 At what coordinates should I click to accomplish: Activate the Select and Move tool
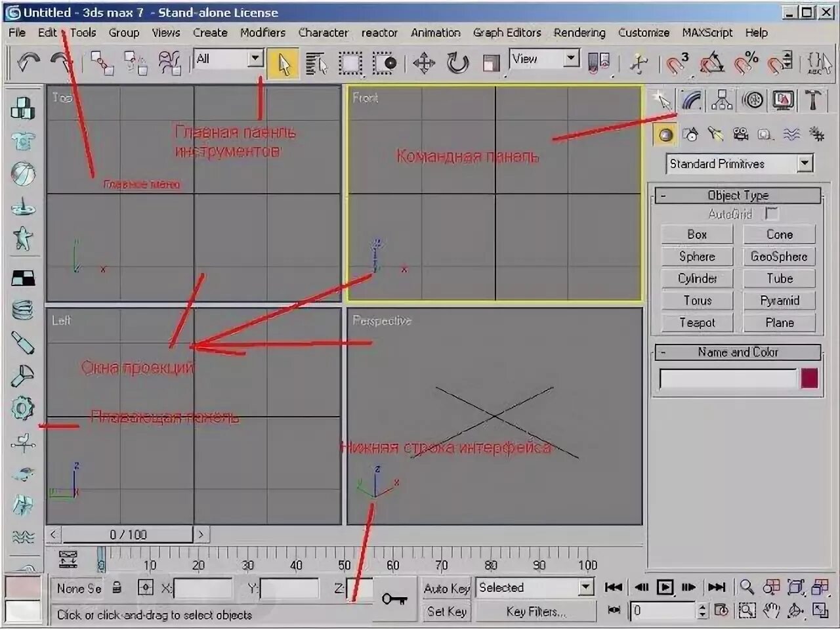coord(424,64)
